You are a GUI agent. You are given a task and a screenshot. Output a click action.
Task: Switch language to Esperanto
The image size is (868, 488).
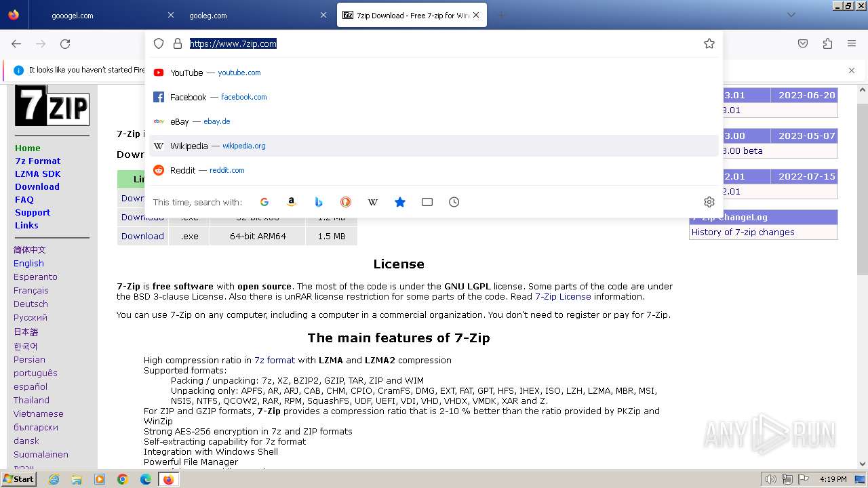[35, 277]
